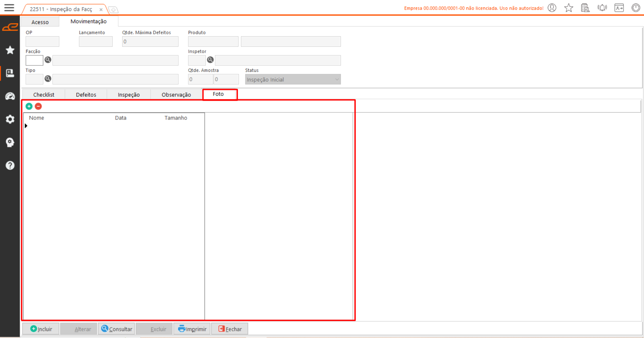Click the notifications bell icon at top

tap(602, 8)
